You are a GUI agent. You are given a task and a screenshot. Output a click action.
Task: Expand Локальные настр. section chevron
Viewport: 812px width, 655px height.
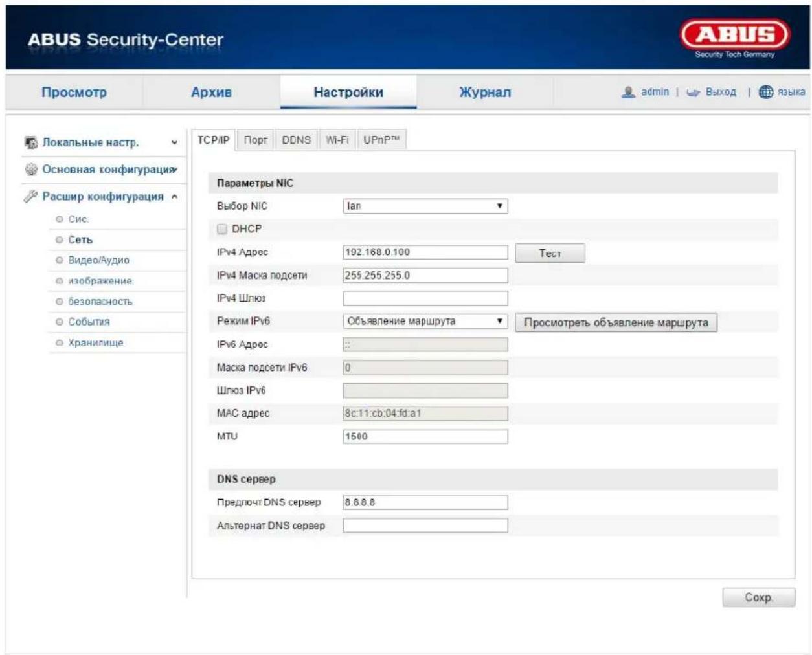174,142
